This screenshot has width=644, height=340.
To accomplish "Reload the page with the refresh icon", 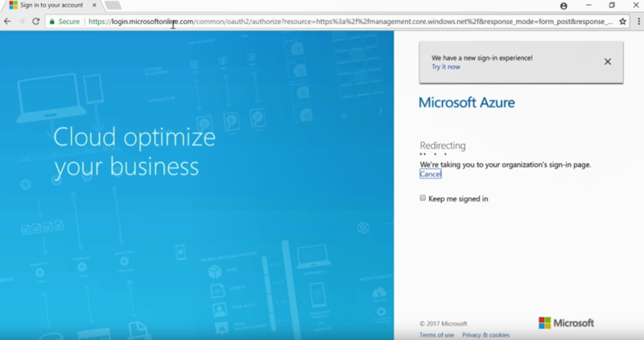I will [35, 22].
